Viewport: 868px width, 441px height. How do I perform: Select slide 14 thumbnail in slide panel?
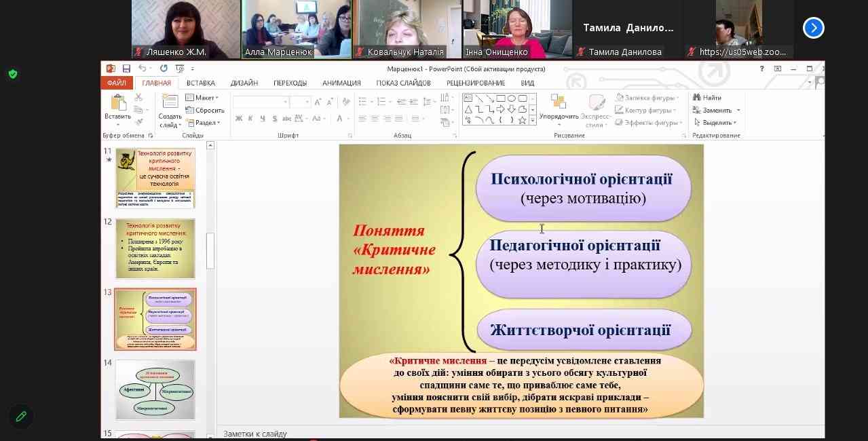click(155, 389)
